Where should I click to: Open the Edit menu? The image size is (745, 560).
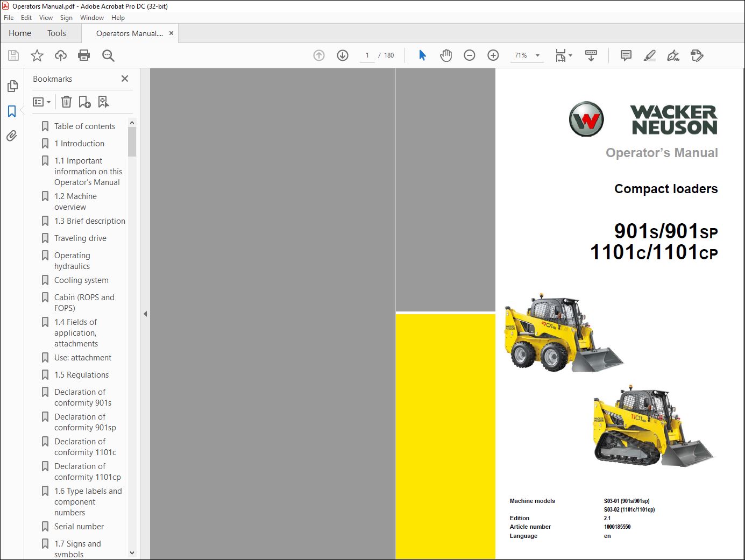[26, 18]
